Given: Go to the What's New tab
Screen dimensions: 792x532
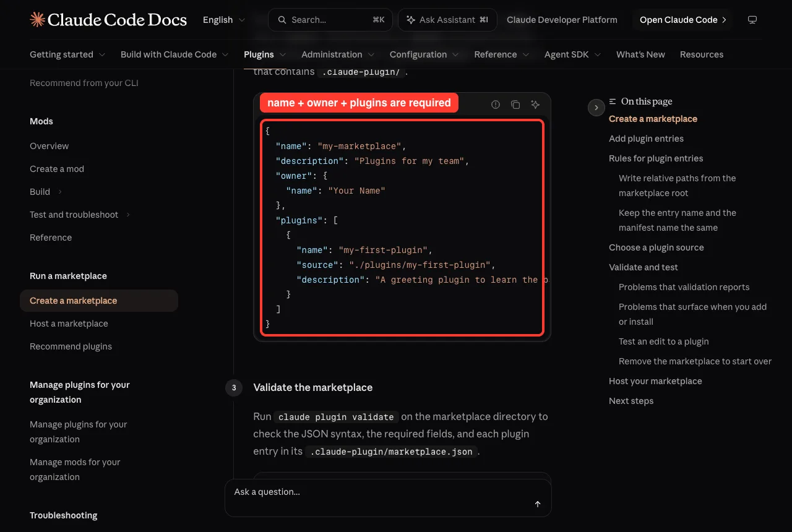Looking at the screenshot, I should (x=640, y=54).
